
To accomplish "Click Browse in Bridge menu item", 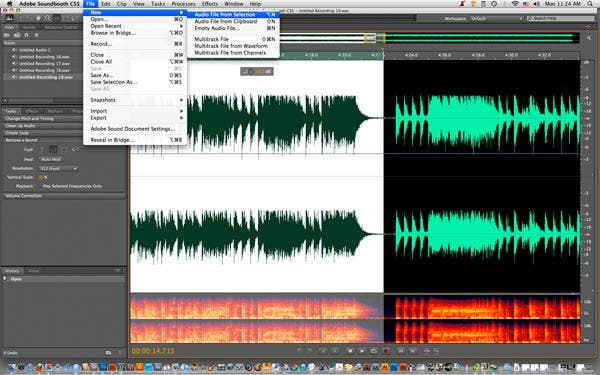I will [135, 33].
